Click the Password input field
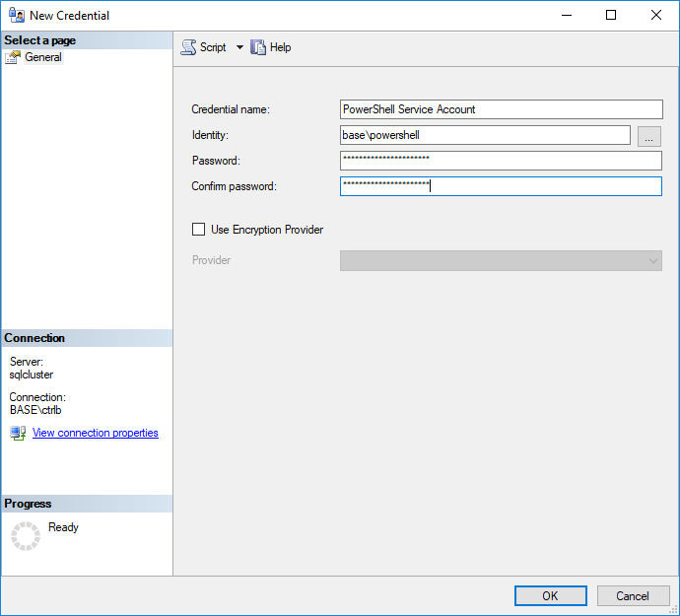Viewport: 680px width, 616px height. (x=501, y=161)
